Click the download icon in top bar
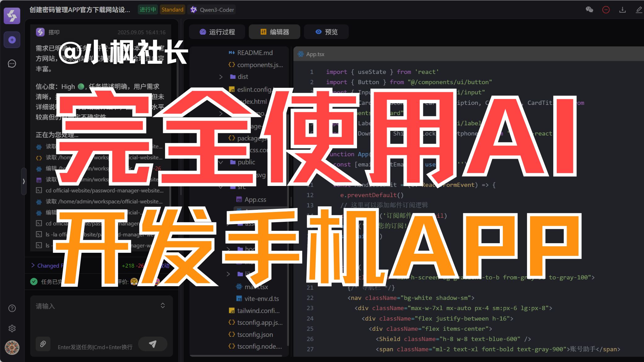This screenshot has width=644, height=362. 622,10
